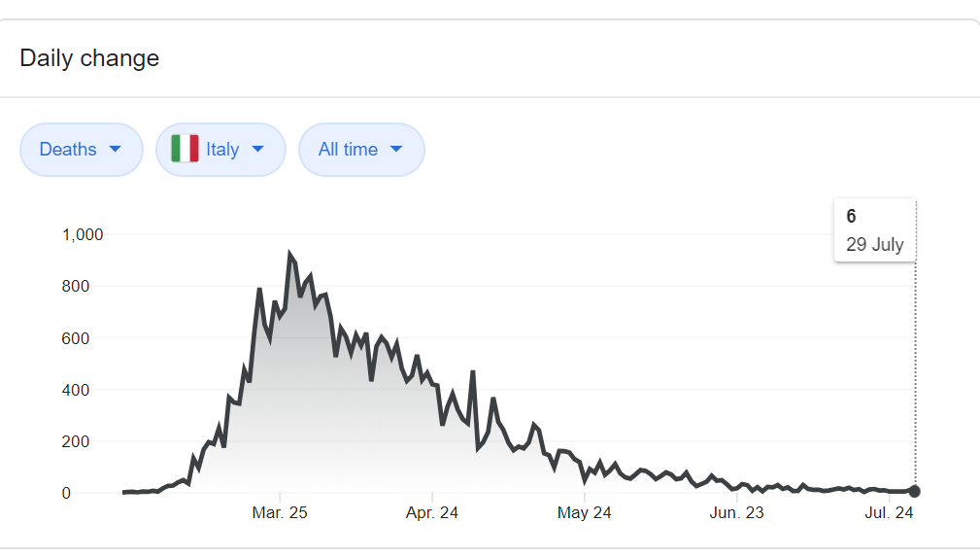980x557 pixels.
Task: Open the Italy country dropdown
Action: (220, 150)
